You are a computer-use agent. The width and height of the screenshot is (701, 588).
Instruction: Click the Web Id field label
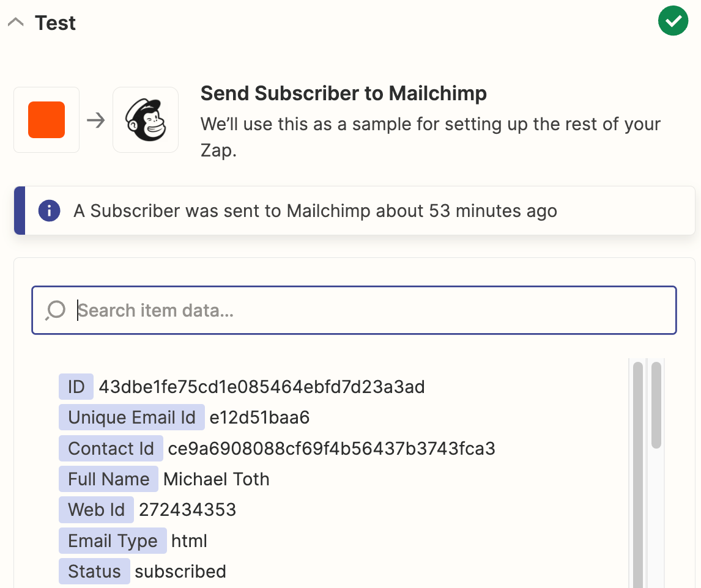tap(96, 510)
